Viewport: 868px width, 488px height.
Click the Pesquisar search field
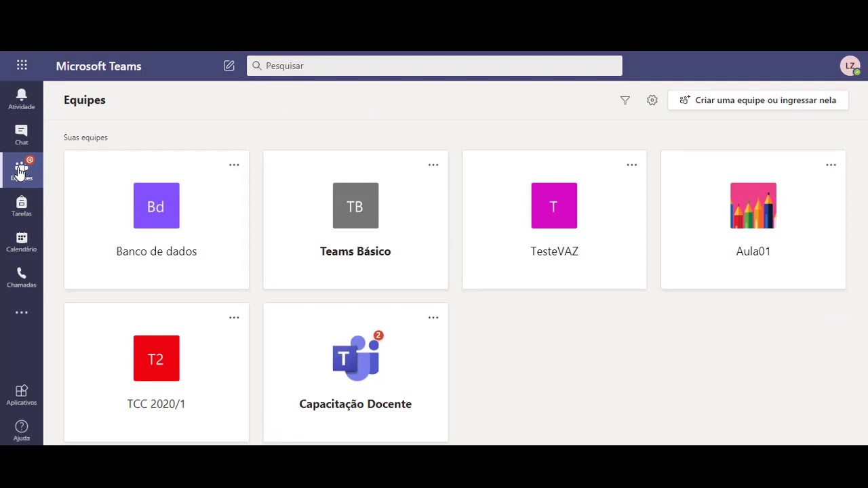[x=435, y=66]
